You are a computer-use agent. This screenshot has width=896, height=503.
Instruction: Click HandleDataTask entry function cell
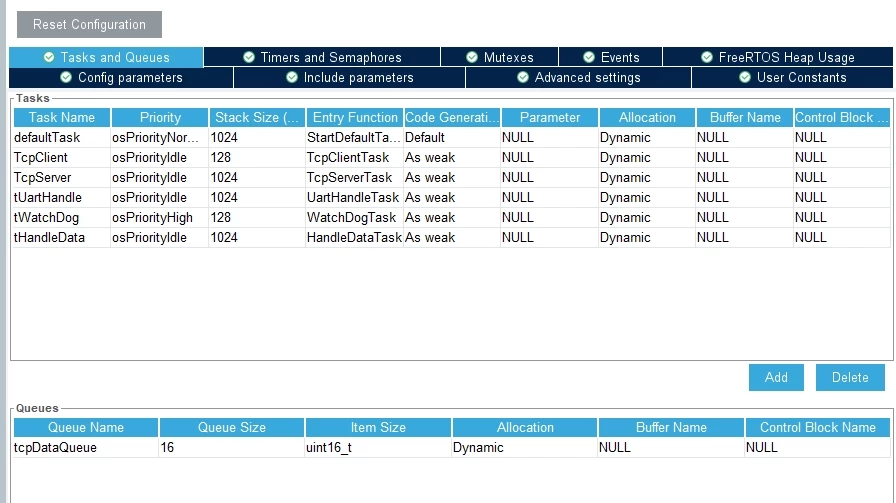pos(354,237)
